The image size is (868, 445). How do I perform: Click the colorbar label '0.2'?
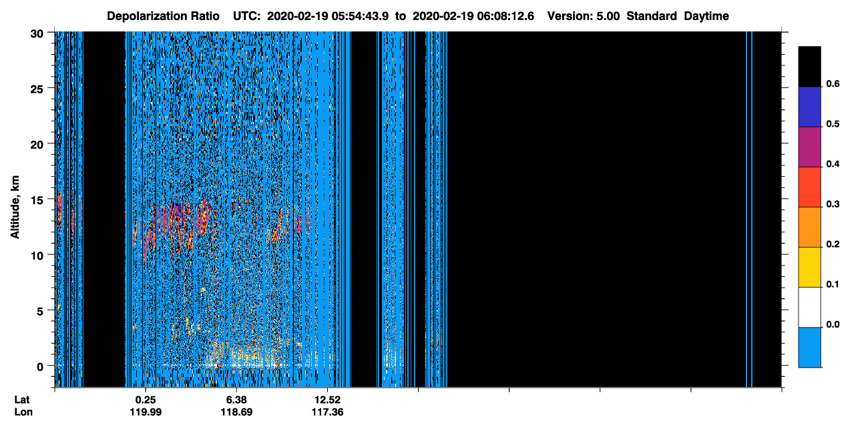pos(833,244)
